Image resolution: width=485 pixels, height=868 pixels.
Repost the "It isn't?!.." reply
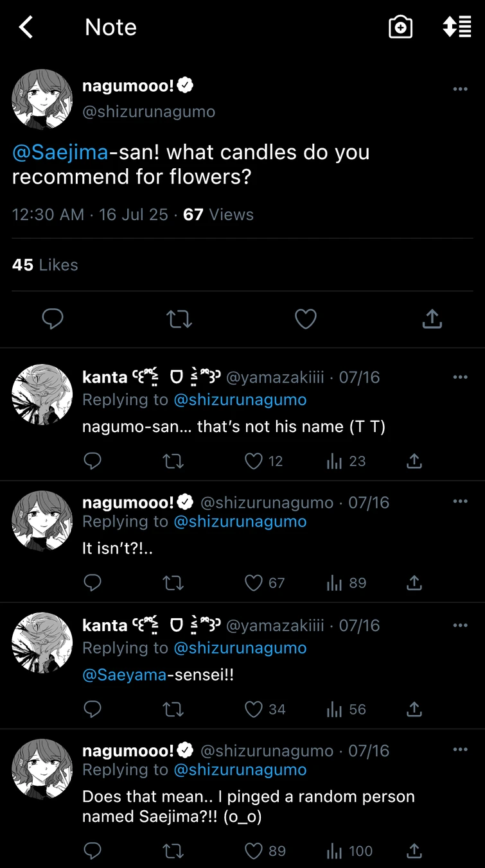173,583
